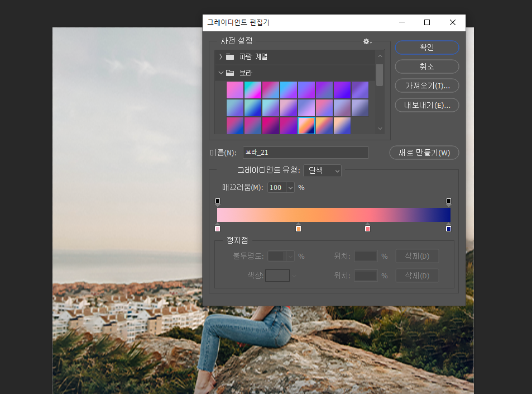The image size is (532, 394).
Task: Click the 매끄러움 value field showing 100
Action: (277, 187)
